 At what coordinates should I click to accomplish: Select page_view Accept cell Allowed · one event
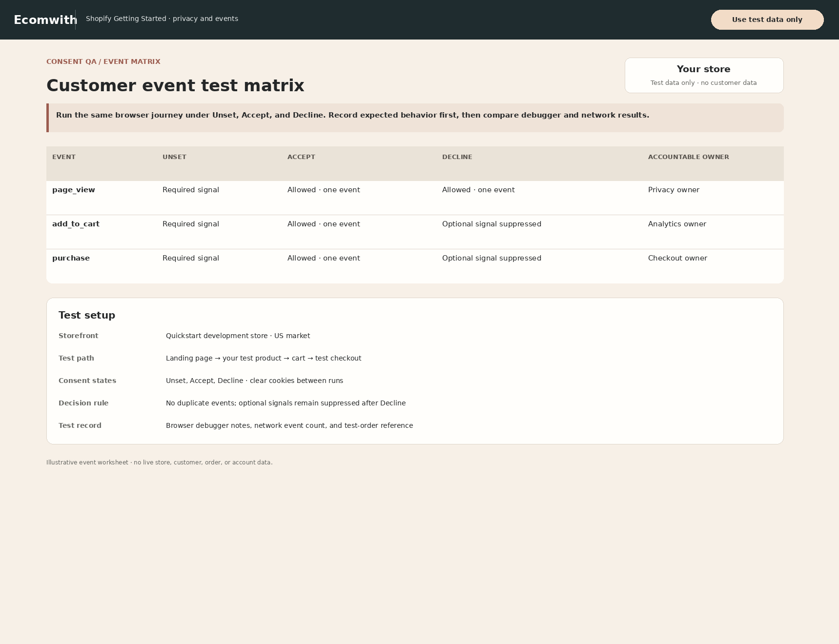click(x=324, y=190)
